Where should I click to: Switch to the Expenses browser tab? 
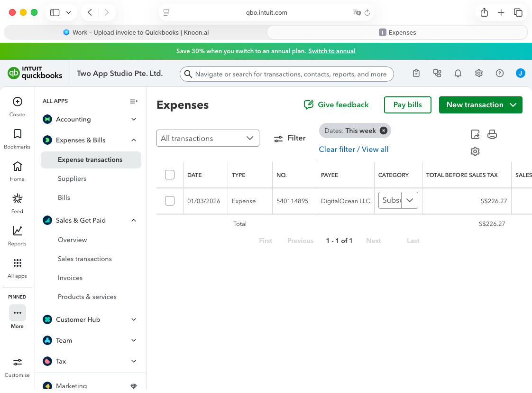tap(396, 32)
